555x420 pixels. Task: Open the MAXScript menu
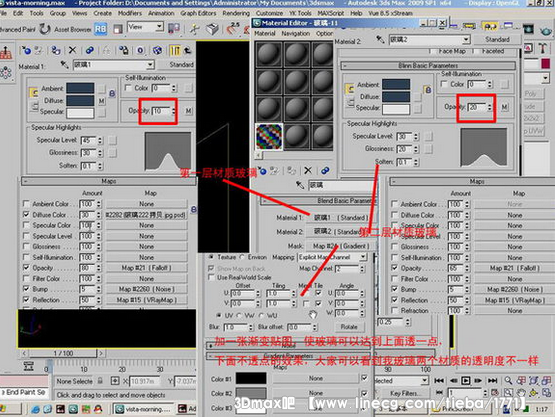coord(331,13)
